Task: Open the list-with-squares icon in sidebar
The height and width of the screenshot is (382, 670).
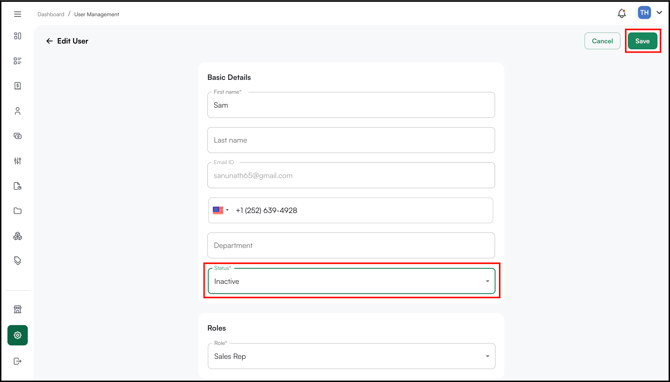Action: coord(18,61)
